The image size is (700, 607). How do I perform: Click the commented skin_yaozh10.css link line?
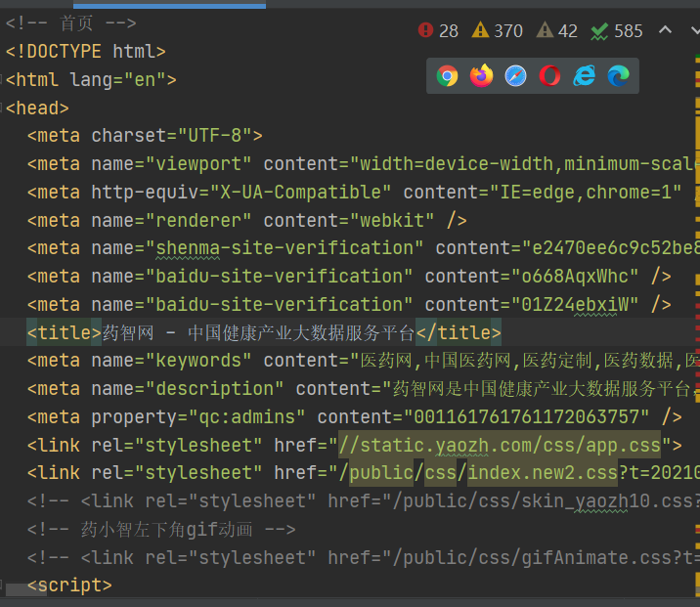[x=363, y=501]
